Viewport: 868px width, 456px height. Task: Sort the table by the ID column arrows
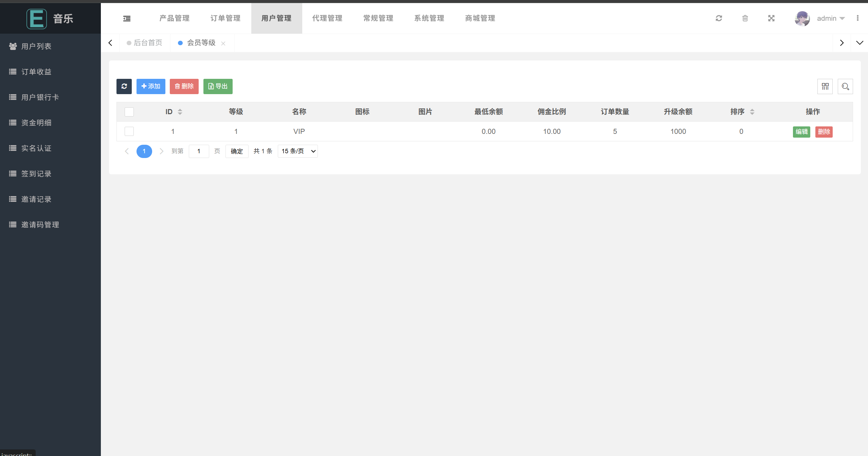coord(180,112)
